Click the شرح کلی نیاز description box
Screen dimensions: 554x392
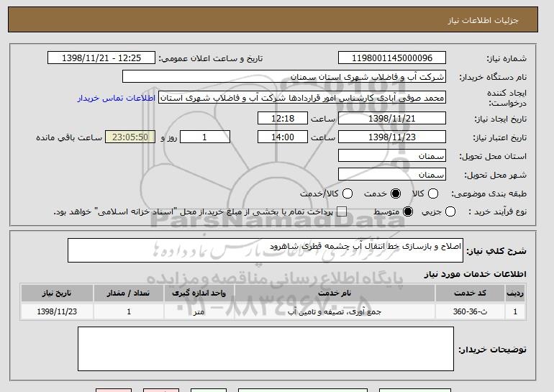pos(265,250)
